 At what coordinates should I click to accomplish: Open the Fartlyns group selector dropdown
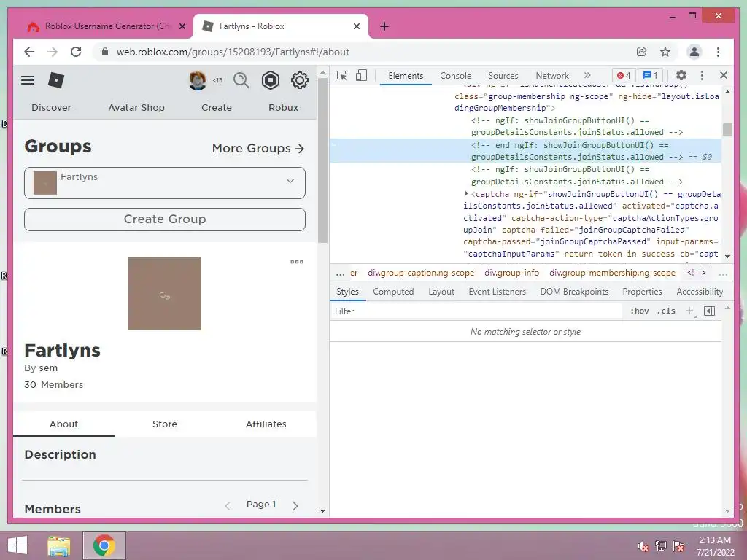(x=165, y=183)
